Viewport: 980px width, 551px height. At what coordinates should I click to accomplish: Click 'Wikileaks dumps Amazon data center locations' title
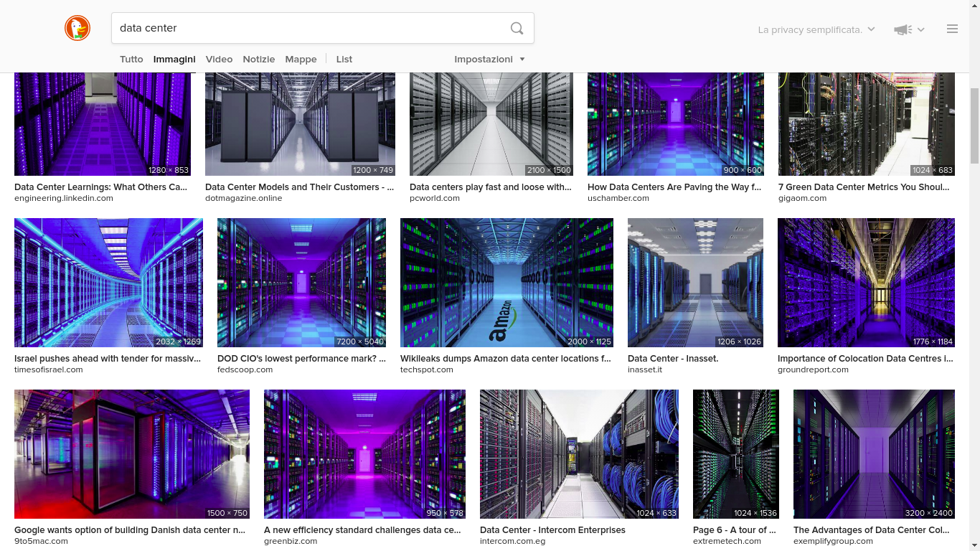point(506,358)
